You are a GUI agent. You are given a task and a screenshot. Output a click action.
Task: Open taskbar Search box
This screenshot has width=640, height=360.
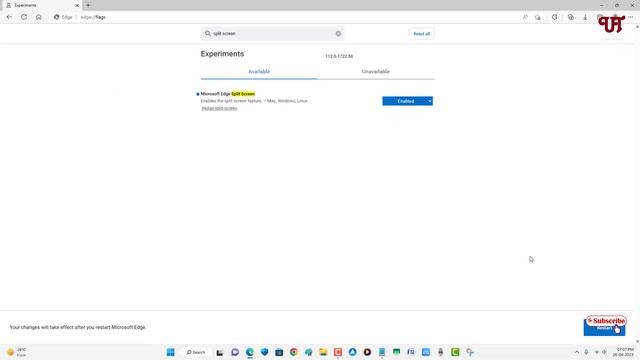click(x=196, y=352)
